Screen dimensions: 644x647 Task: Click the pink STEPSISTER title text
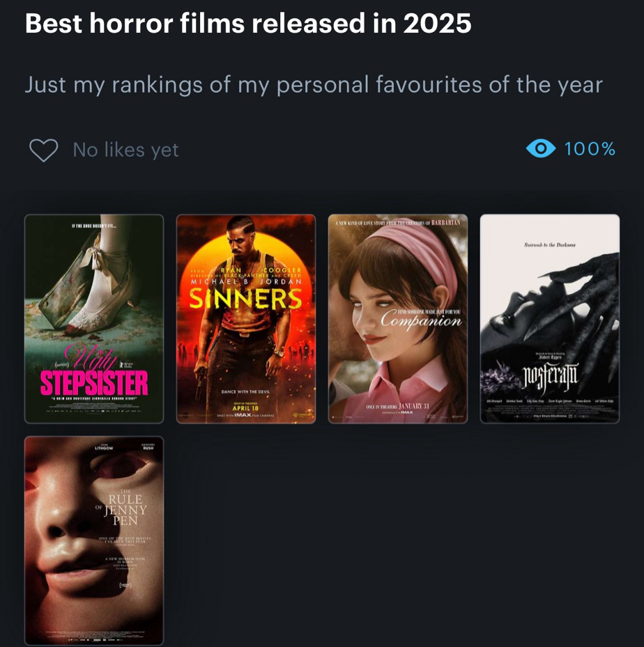(94, 383)
